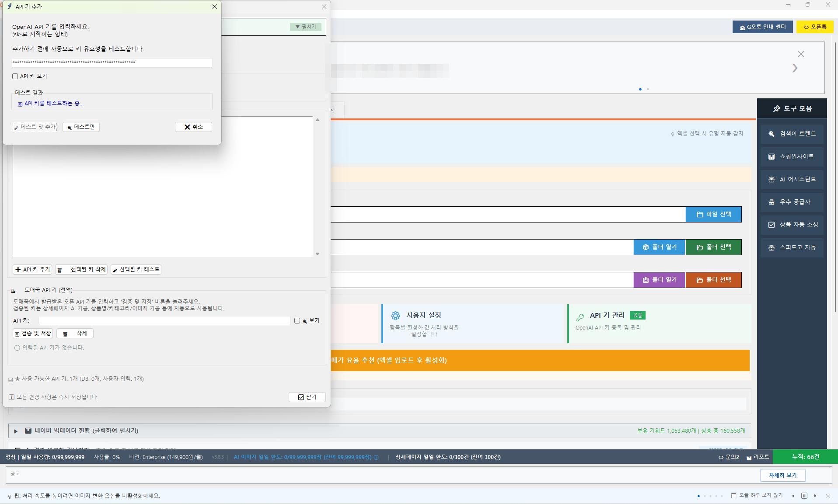Click the 문의2 status bar item

[729, 457]
